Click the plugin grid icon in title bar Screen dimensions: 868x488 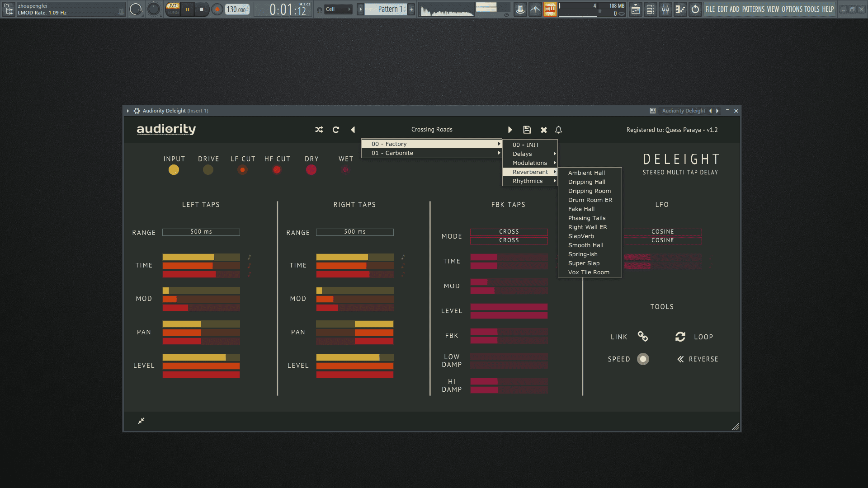click(653, 111)
